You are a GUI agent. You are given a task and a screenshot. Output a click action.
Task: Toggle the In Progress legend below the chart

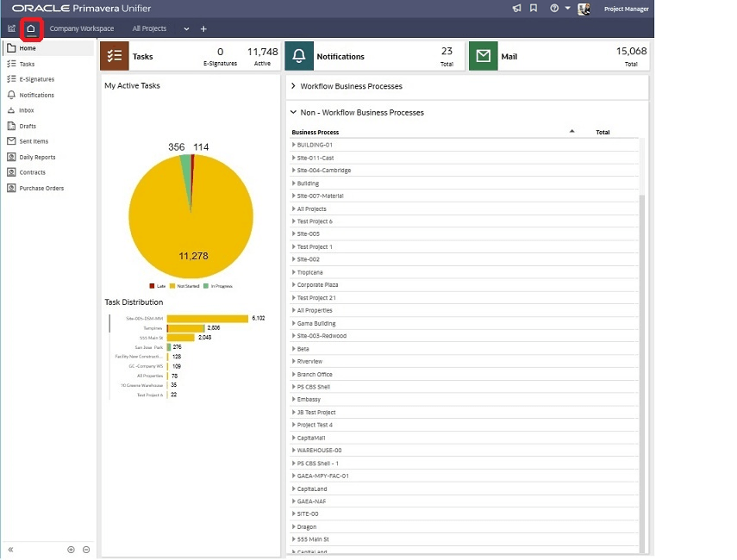(218, 284)
